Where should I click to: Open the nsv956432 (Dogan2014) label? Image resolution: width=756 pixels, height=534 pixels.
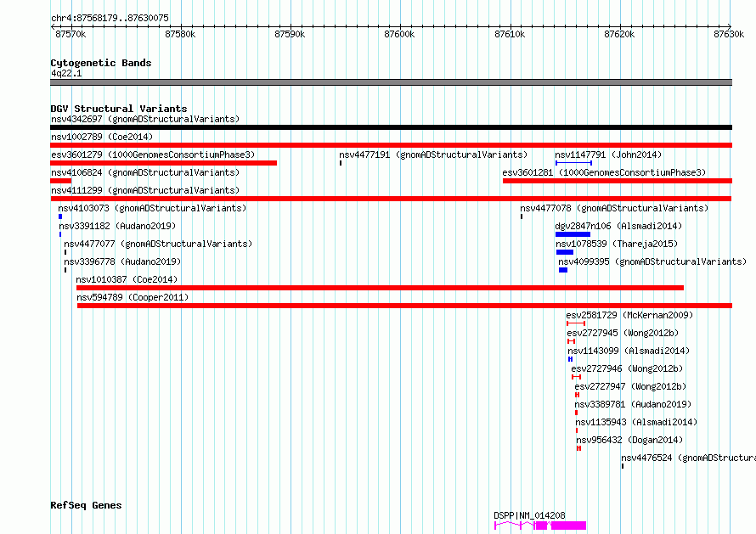(x=629, y=440)
